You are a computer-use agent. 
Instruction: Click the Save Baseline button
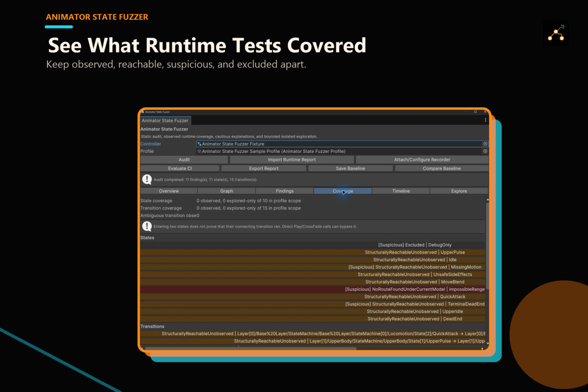click(350, 169)
